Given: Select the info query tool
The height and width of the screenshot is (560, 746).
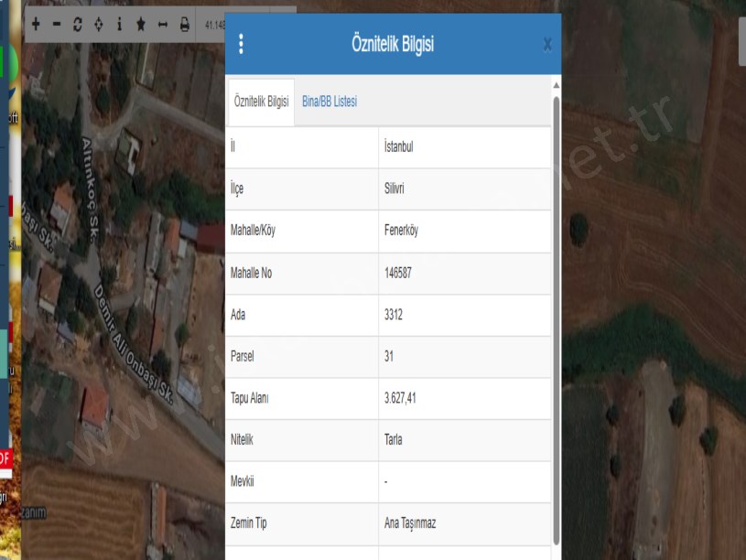Looking at the screenshot, I should coord(119,25).
